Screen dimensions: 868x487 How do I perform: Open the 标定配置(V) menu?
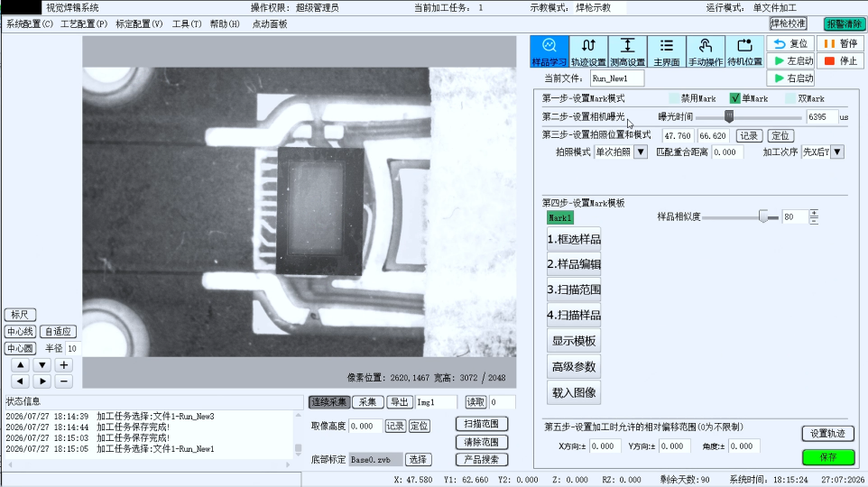140,23
